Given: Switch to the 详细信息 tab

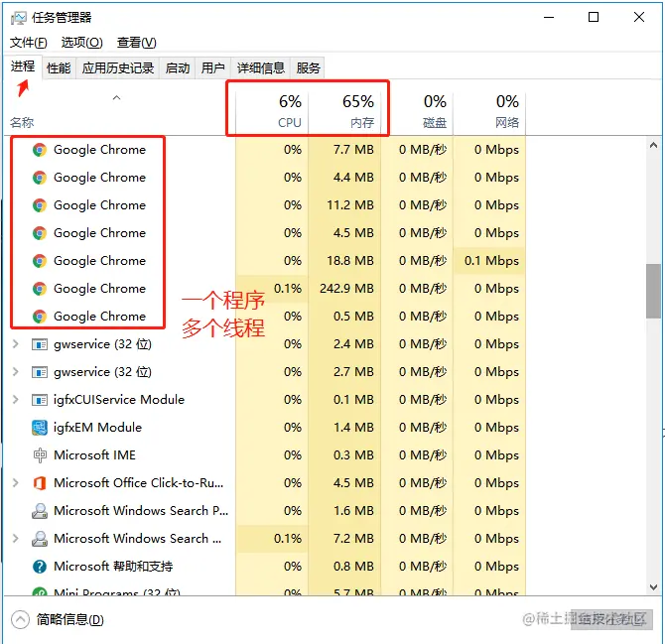Looking at the screenshot, I should point(261,67).
